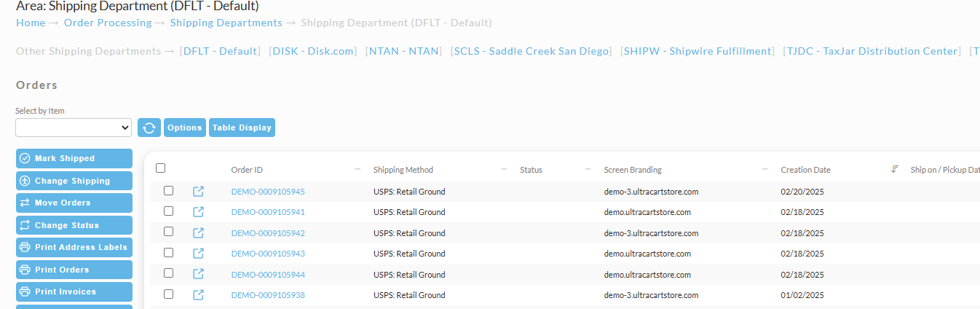
Task: Switch to SHIPW - Shipwire Fulfillment department
Action: pos(699,51)
